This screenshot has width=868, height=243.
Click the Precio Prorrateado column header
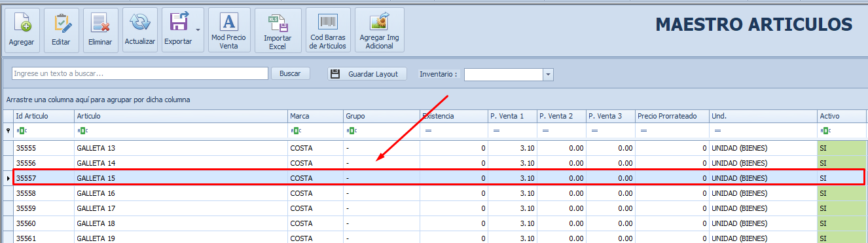[x=672, y=116]
